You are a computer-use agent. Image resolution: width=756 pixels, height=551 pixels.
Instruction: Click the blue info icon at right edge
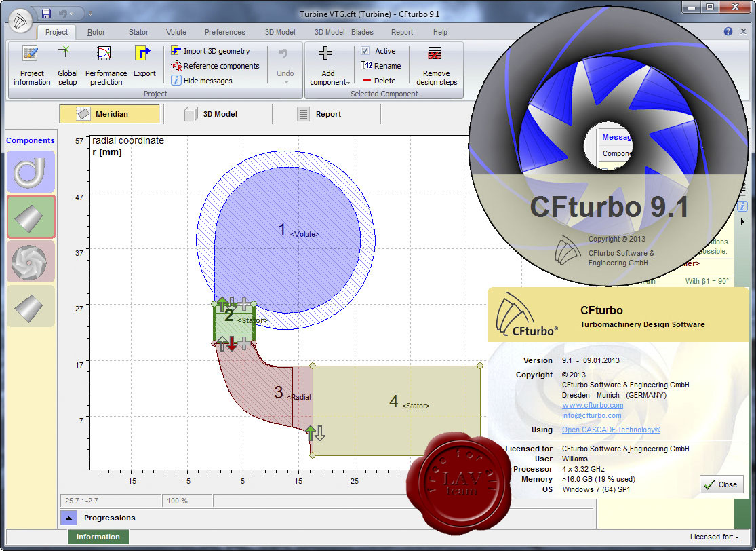point(742,207)
